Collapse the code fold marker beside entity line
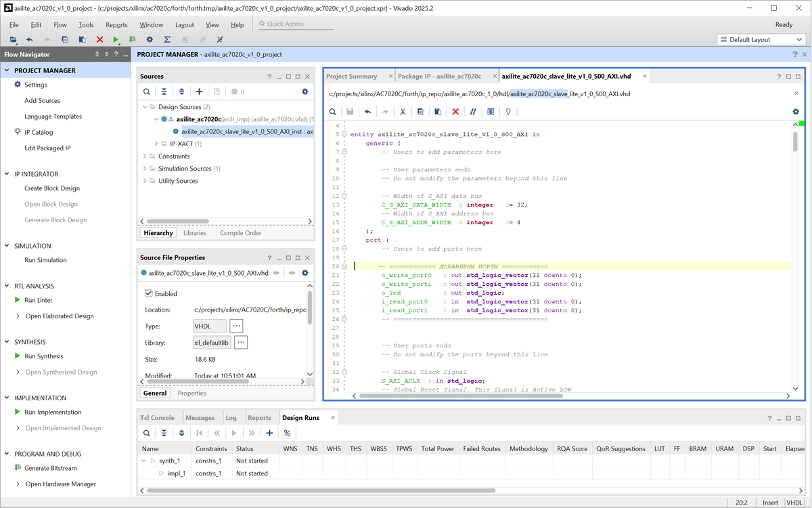Viewport: 812px width, 508px height. pos(344,134)
